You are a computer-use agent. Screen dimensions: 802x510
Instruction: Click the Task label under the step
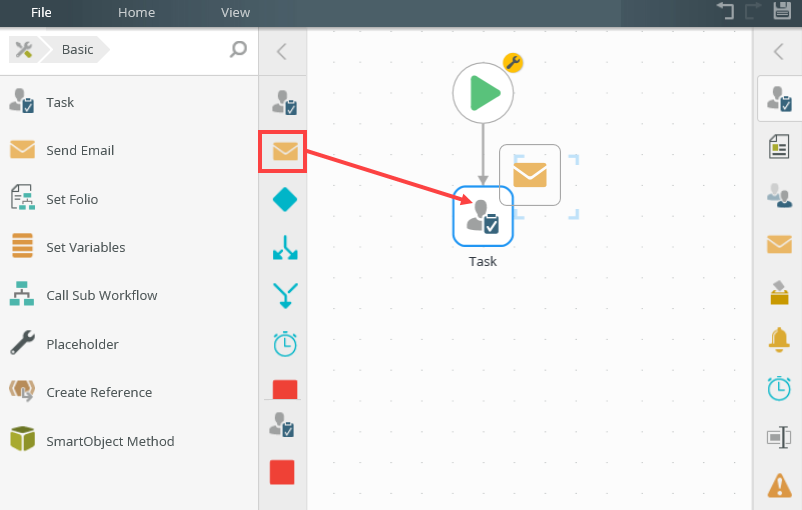click(483, 261)
